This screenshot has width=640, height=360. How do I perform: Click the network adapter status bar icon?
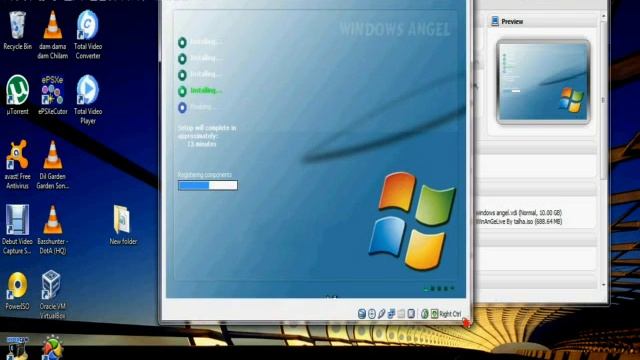391,313
